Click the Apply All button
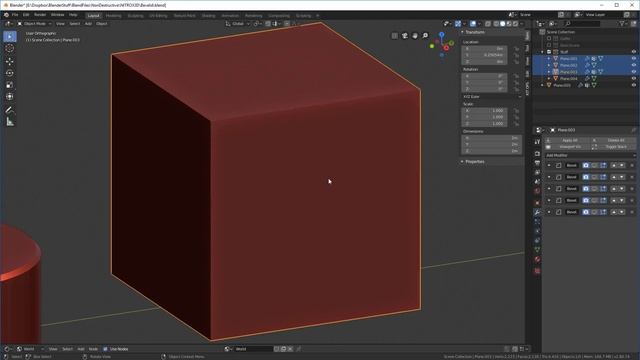640x360 pixels. (567, 140)
